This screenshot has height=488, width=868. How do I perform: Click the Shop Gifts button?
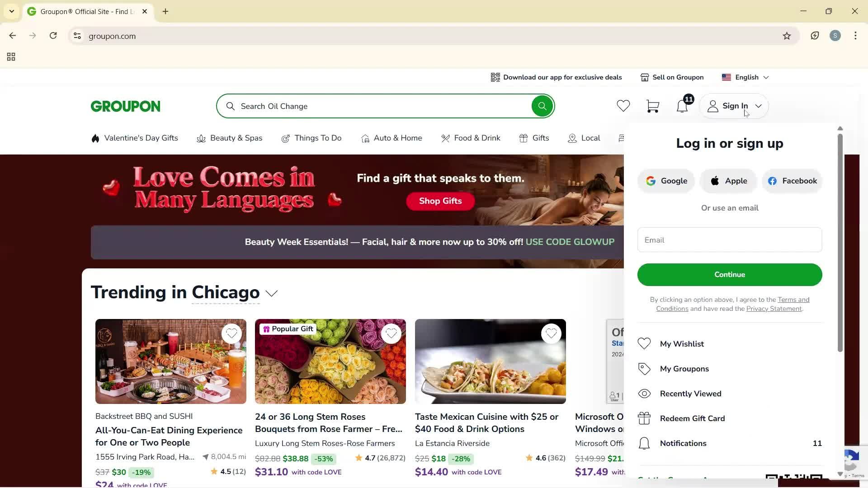pos(440,201)
